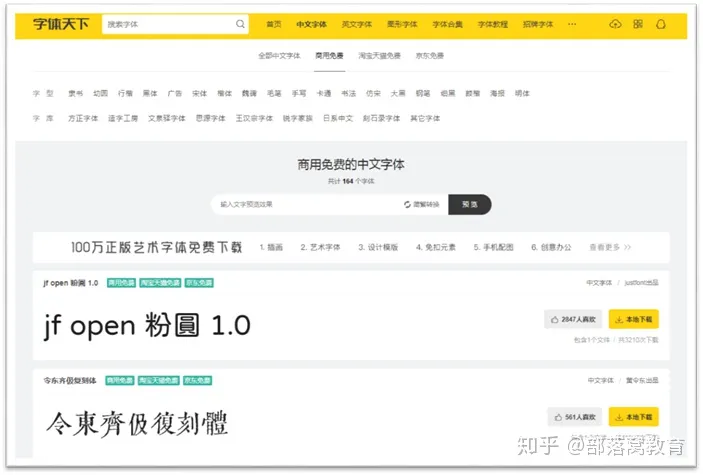Click the 输入文字预览效果 preview input
703x475 pixels.
pos(307,205)
